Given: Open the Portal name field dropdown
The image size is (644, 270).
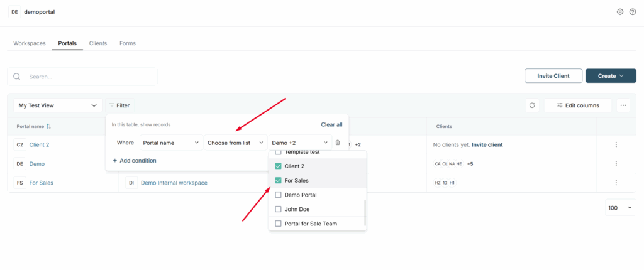Looking at the screenshot, I should click(170, 143).
